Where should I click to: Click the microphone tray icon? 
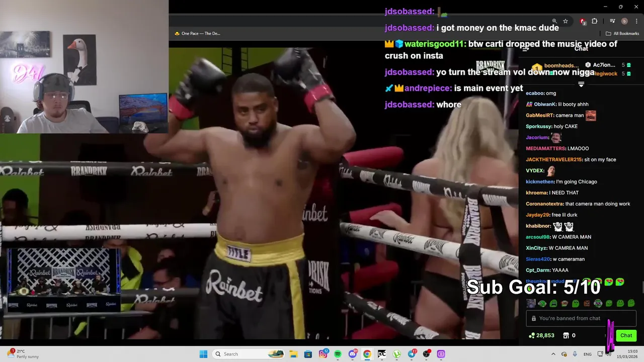(575, 354)
